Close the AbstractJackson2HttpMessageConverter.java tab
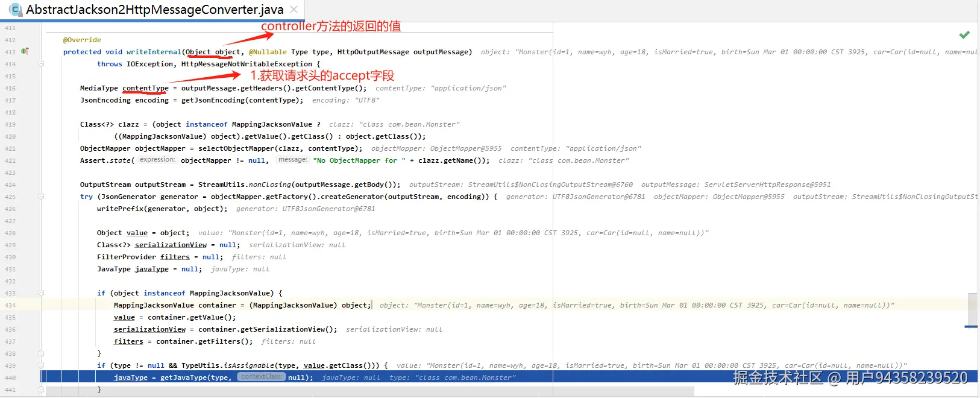 (x=294, y=10)
